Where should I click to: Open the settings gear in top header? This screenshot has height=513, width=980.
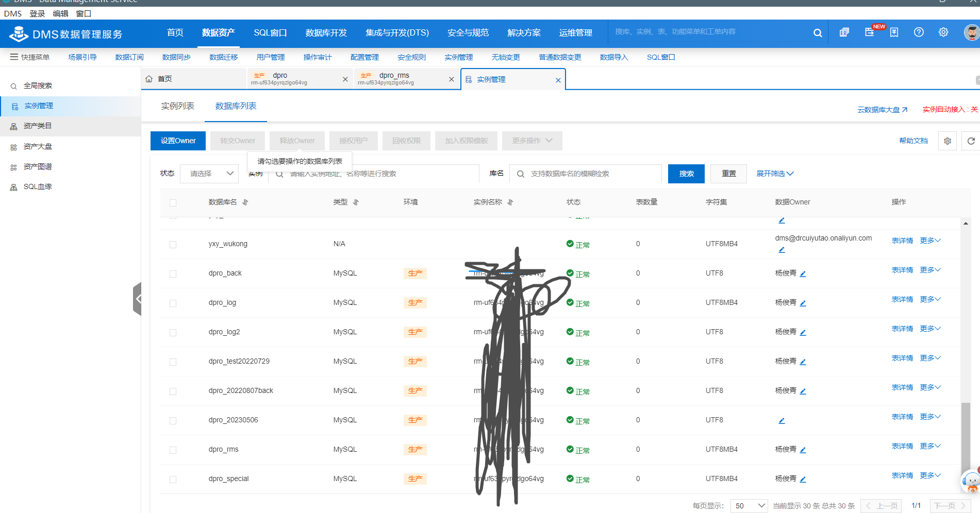[x=943, y=32]
